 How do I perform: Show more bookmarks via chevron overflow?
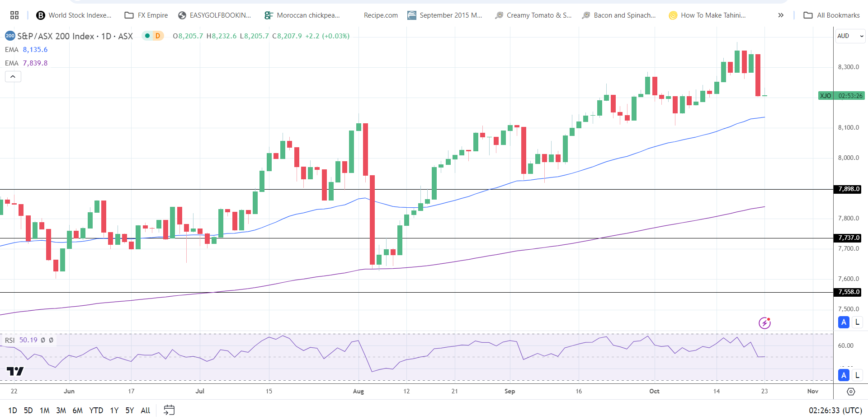(781, 15)
